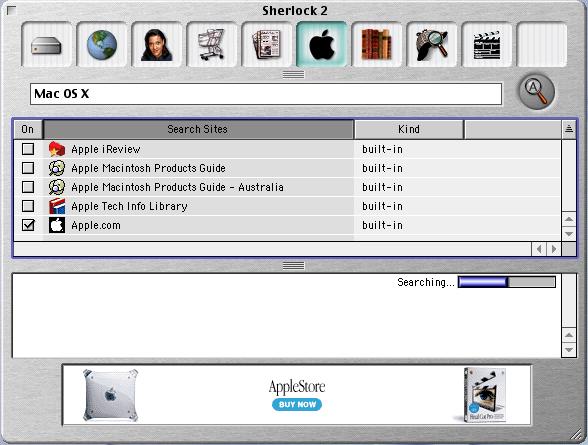
Task: Check Apple Tech Info Library box
Action: click(x=28, y=206)
